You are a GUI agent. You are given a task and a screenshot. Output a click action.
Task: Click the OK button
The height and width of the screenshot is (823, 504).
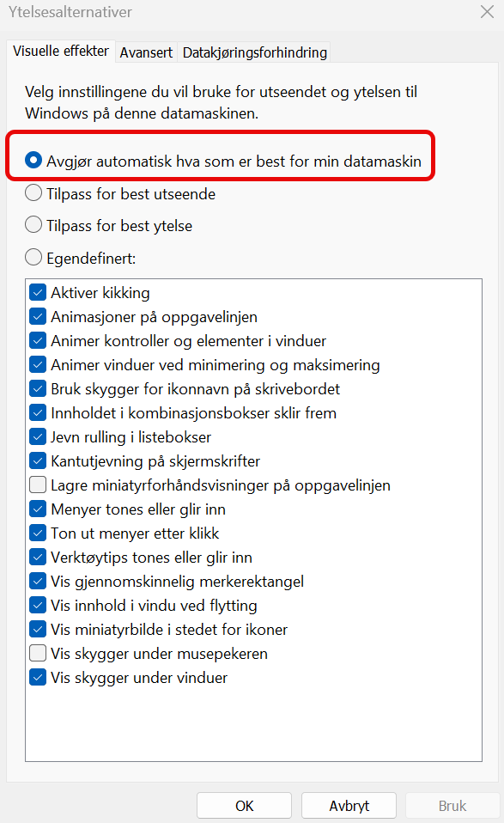point(243,805)
